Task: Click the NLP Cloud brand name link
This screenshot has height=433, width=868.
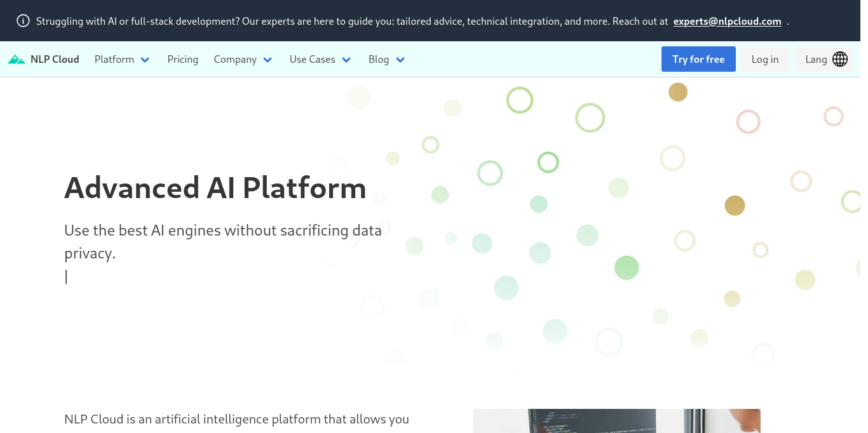Action: tap(55, 59)
